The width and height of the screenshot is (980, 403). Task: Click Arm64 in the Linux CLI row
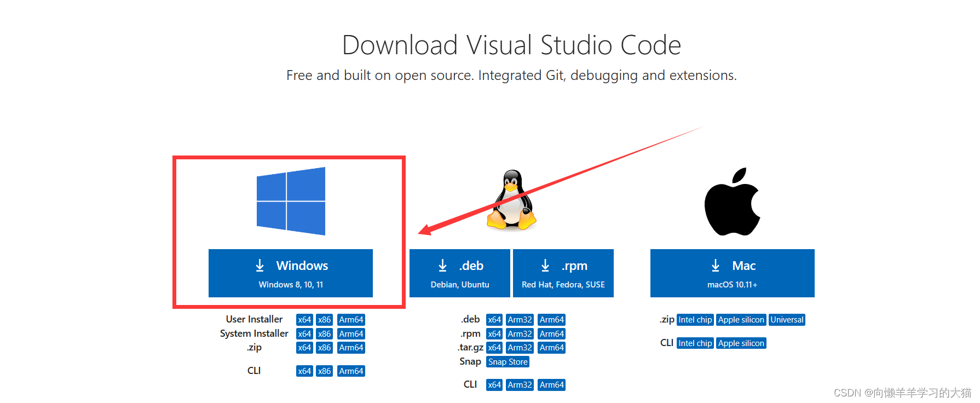click(x=551, y=385)
